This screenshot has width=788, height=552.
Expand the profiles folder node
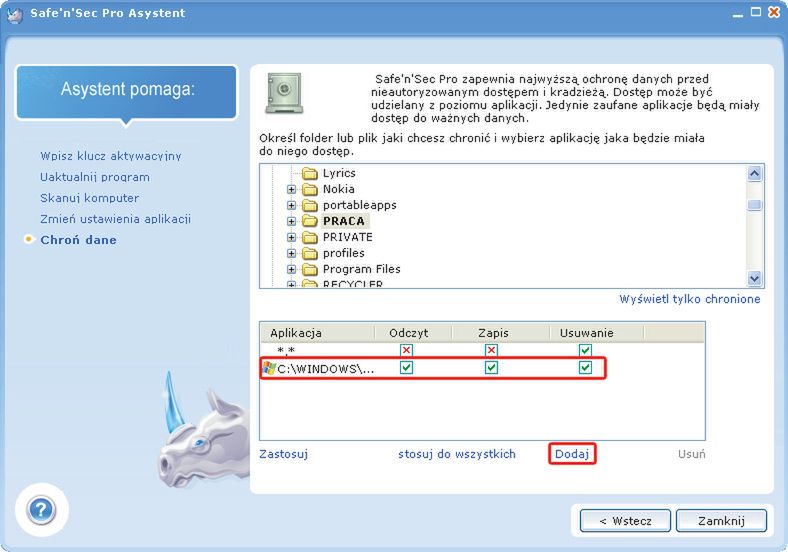pyautogui.click(x=291, y=253)
